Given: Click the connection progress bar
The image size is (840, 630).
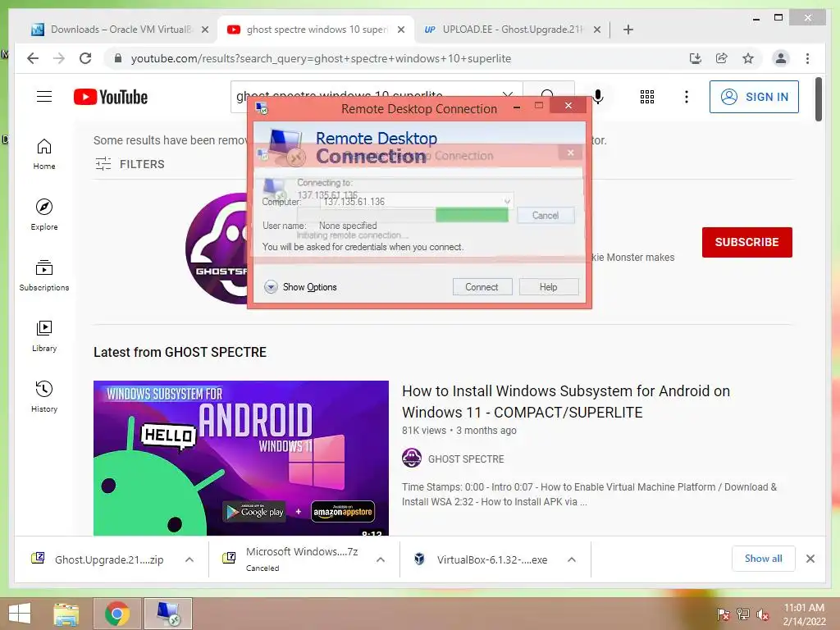Looking at the screenshot, I should pyautogui.click(x=402, y=216).
